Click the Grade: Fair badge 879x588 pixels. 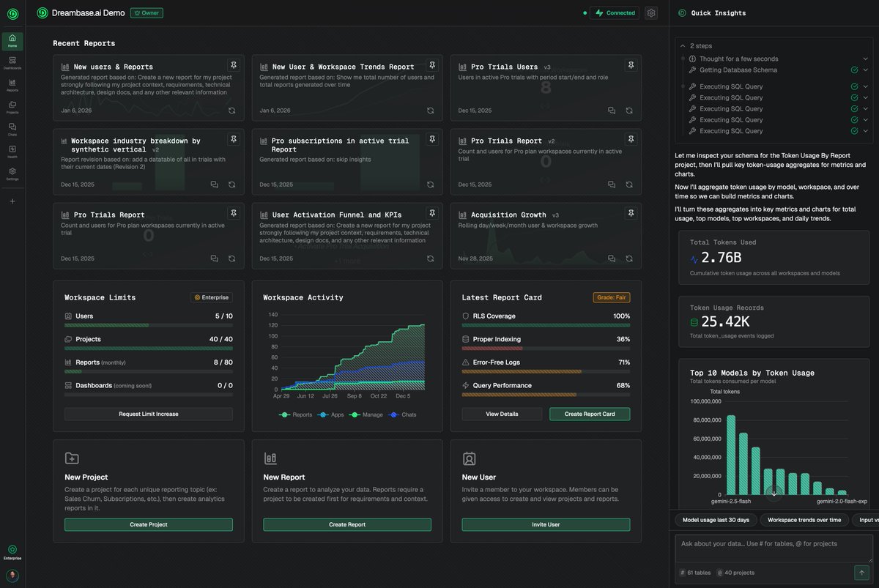[612, 297]
